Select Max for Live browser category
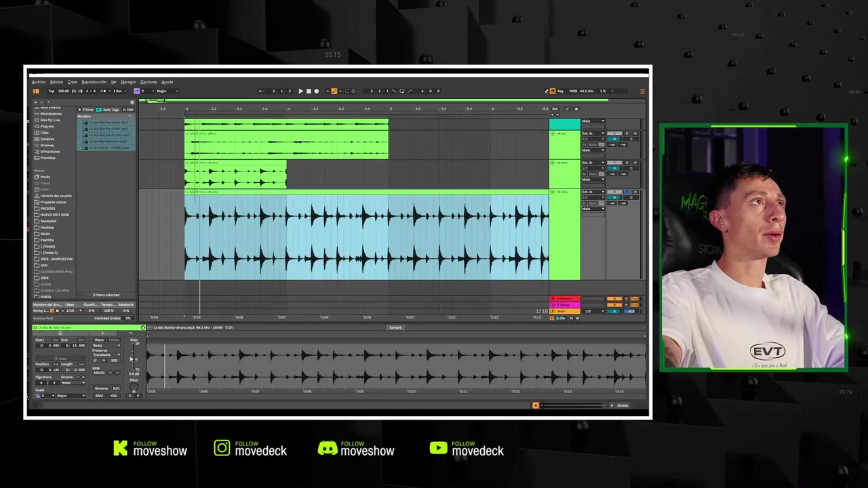 click(50, 120)
